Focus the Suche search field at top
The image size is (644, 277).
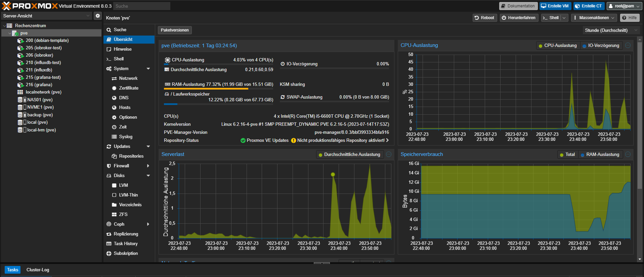[x=141, y=6]
